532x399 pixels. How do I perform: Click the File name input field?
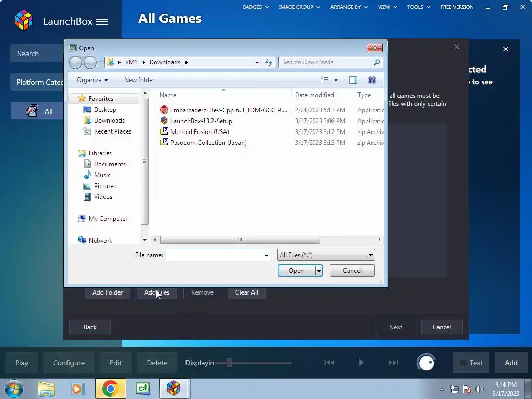(215, 255)
